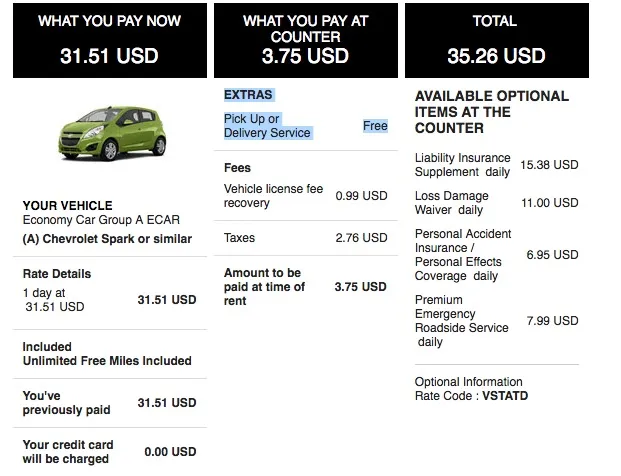Click the Rate Details heading

57,274
